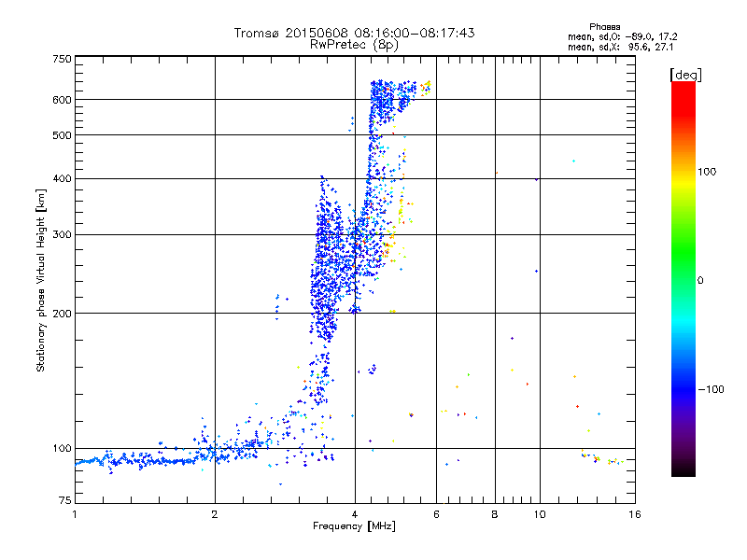This screenshot has width=747, height=560.
Task: Click x-axis tick label '6'
Action: coord(436,514)
